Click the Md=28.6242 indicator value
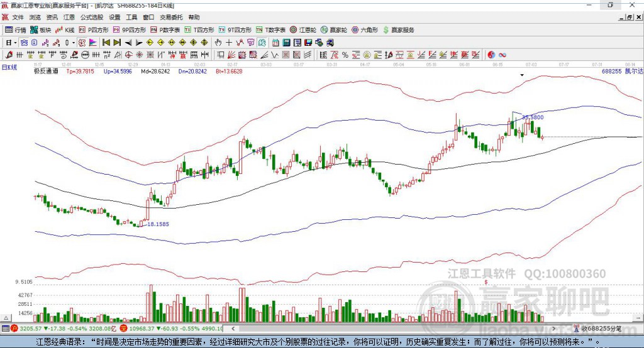Image resolution: width=644 pixels, height=348 pixels. (x=155, y=71)
